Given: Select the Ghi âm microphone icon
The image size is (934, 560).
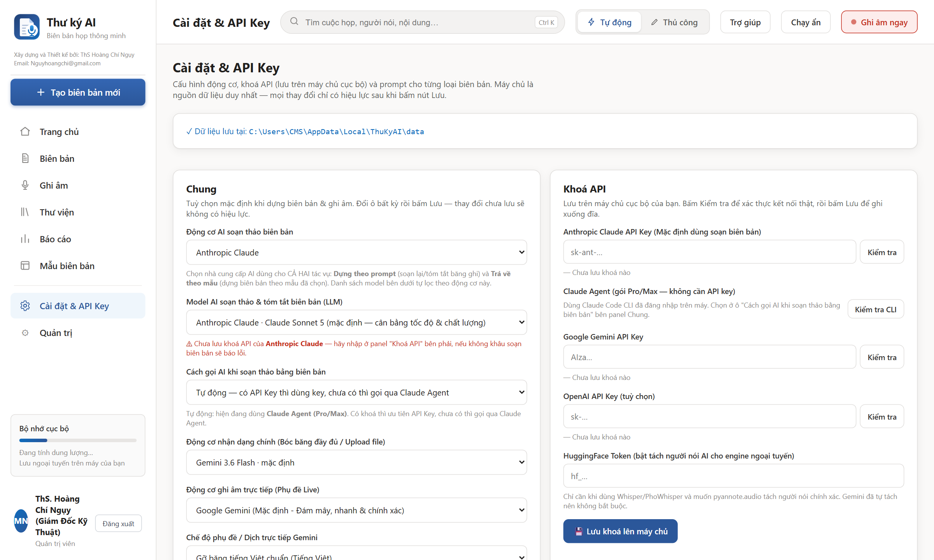Looking at the screenshot, I should point(25,185).
